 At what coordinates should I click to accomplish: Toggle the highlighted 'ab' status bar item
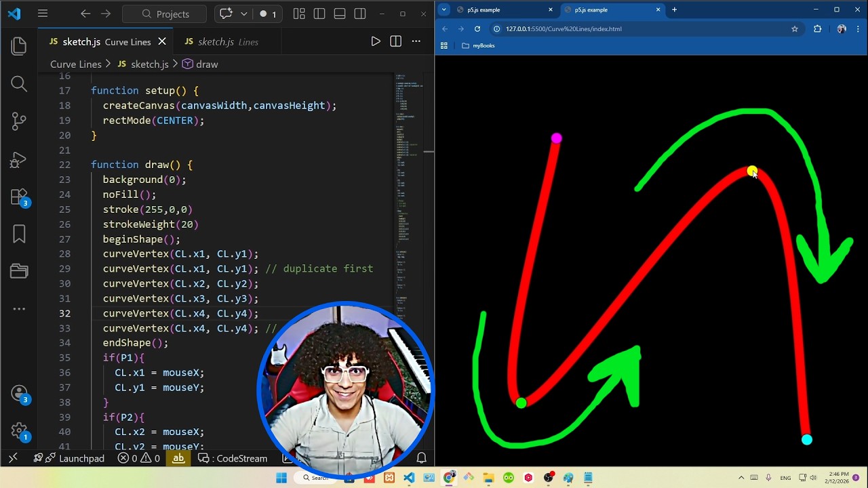(x=178, y=458)
